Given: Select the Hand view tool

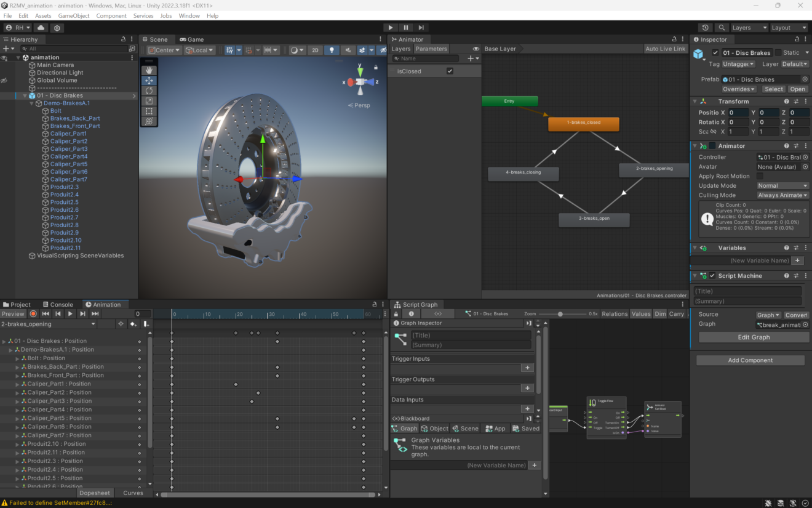Looking at the screenshot, I should [148, 70].
